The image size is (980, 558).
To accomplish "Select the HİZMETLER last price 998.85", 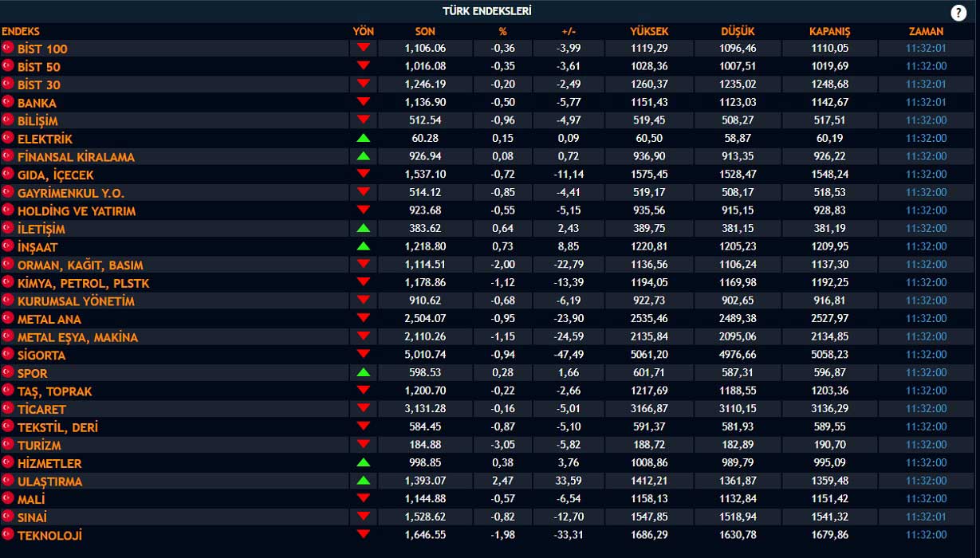I will tap(425, 462).
